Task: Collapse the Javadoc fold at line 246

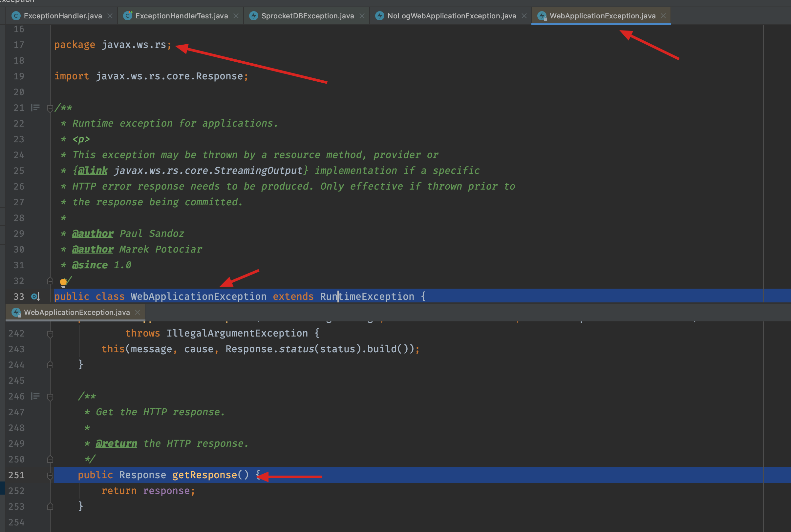Action: pyautogui.click(x=50, y=397)
